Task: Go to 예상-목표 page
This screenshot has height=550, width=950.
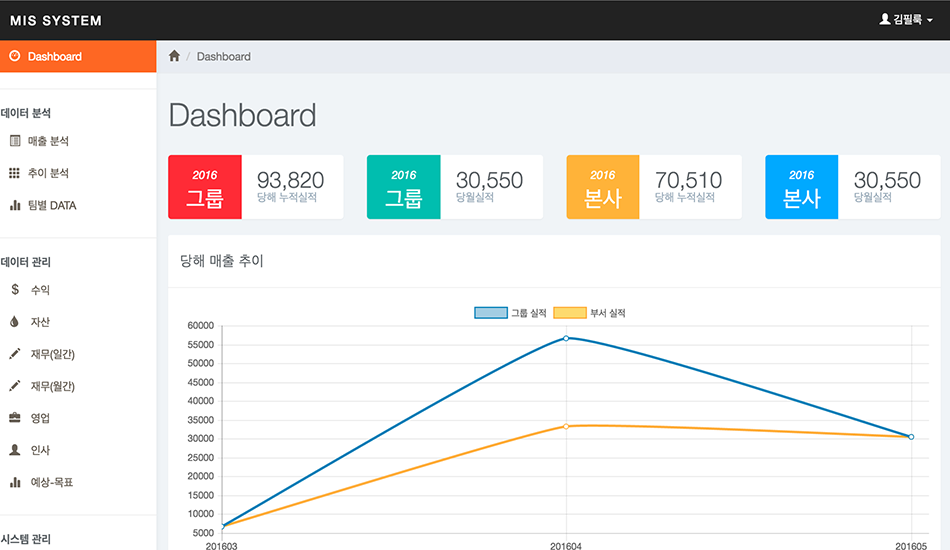Action: coord(51,482)
